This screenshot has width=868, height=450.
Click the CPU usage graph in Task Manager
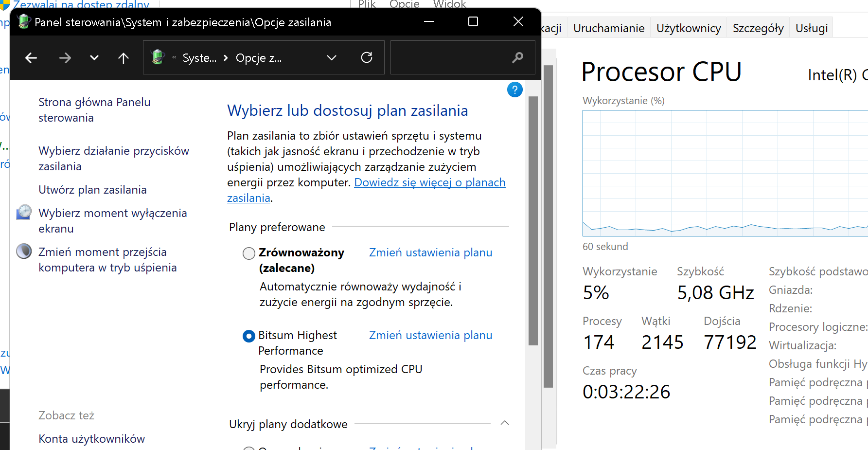725,173
